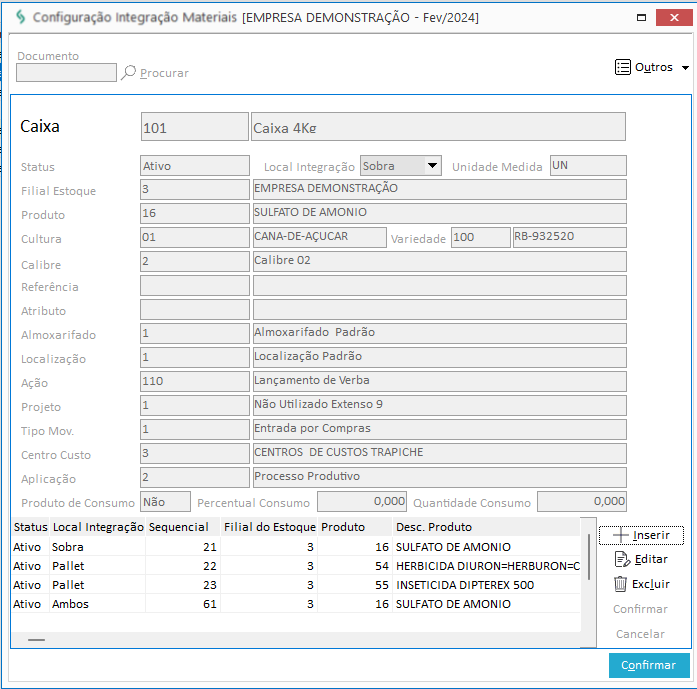Click the Procurar magnifier icon

point(128,72)
